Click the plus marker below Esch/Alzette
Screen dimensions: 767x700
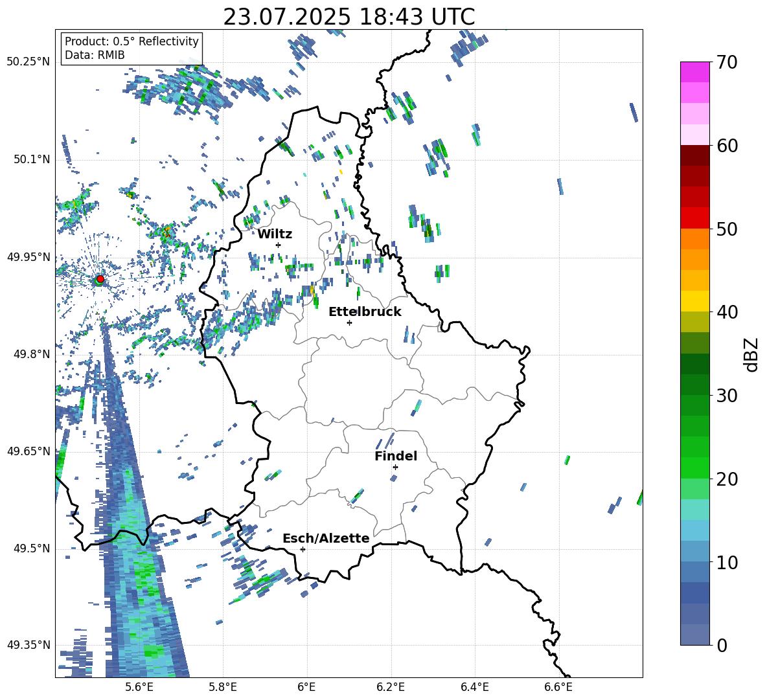point(303,549)
